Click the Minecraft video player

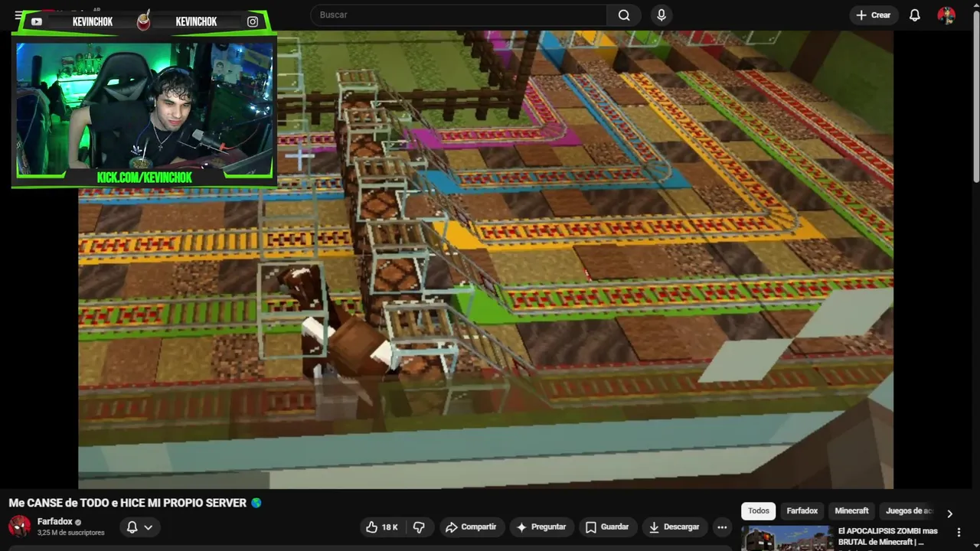coord(485,259)
